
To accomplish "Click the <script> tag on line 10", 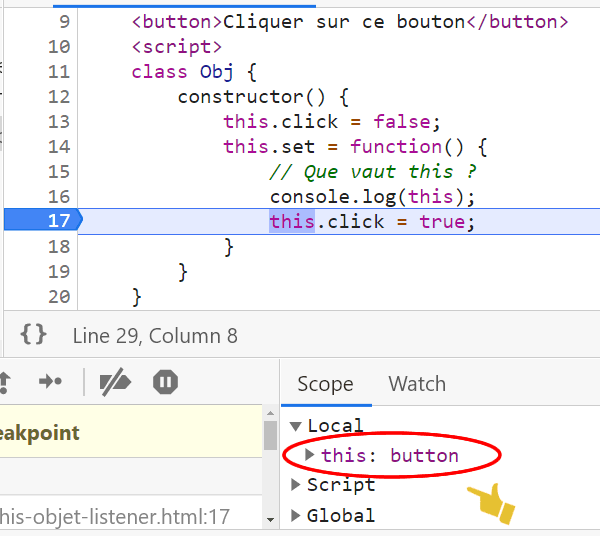I will (x=176, y=47).
